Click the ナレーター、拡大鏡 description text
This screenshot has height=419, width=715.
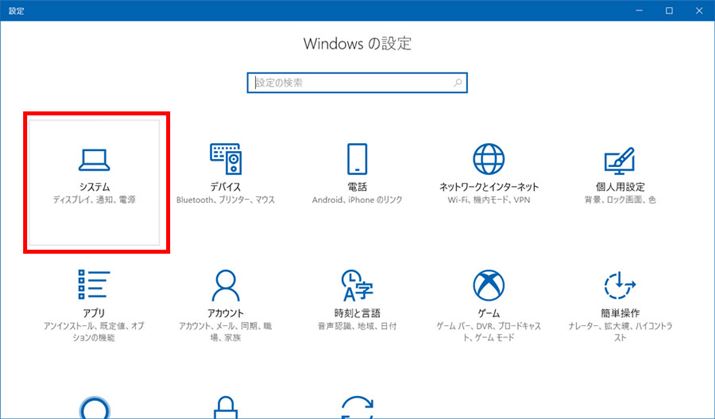[x=620, y=331]
